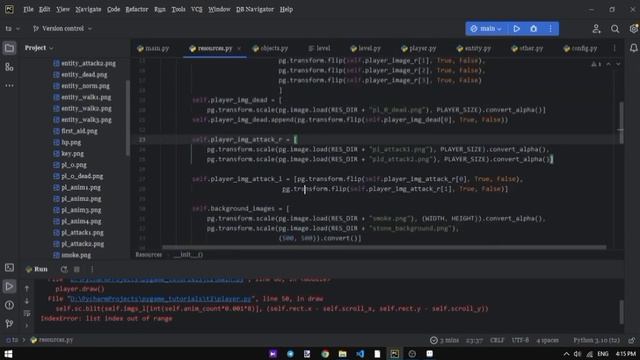Viewport: 640px width, 360px height.
Task: Click the '3 mins' status bar indicator
Action: click(x=444, y=340)
